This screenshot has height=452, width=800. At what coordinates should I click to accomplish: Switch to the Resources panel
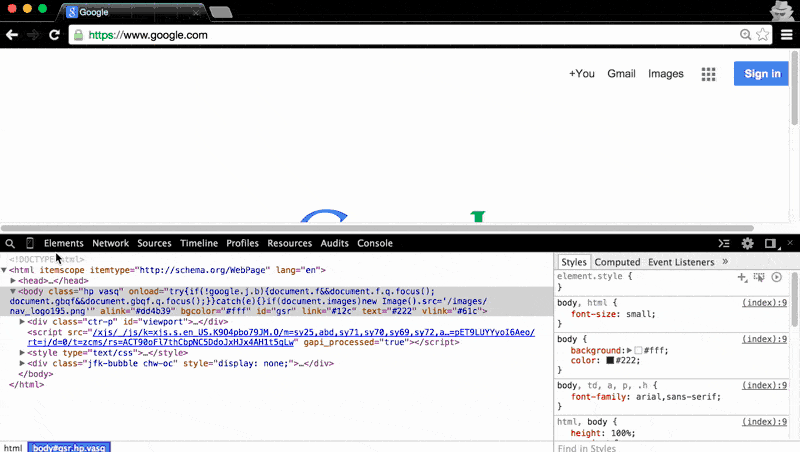tap(289, 243)
